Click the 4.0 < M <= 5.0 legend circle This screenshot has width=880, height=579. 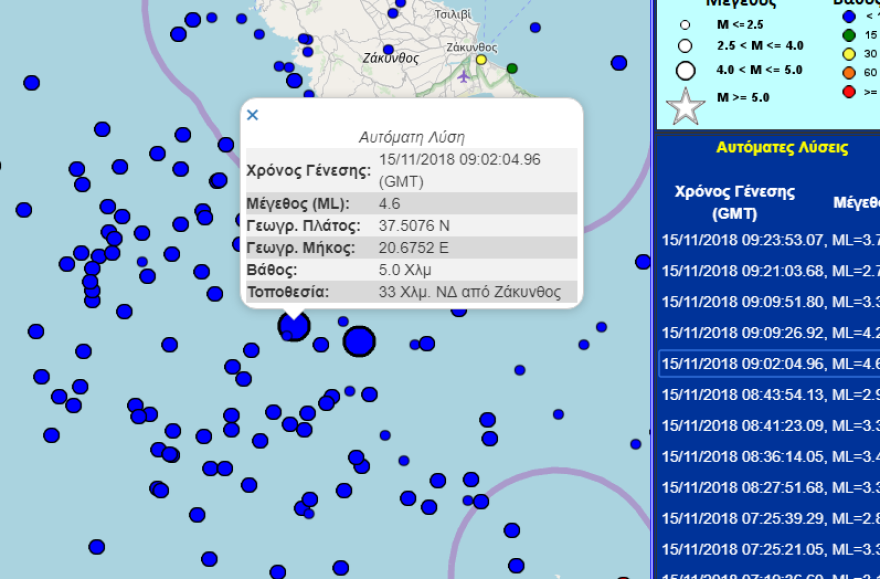(686, 70)
